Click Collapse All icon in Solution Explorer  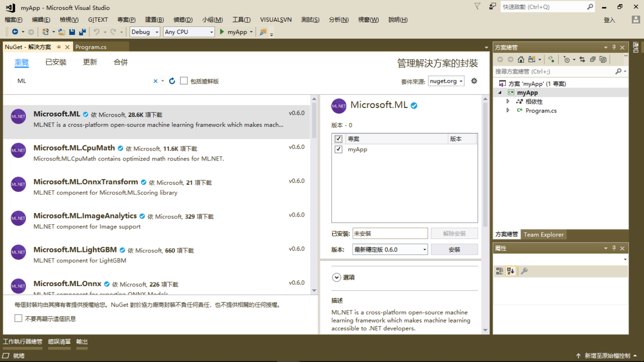(x=593, y=60)
